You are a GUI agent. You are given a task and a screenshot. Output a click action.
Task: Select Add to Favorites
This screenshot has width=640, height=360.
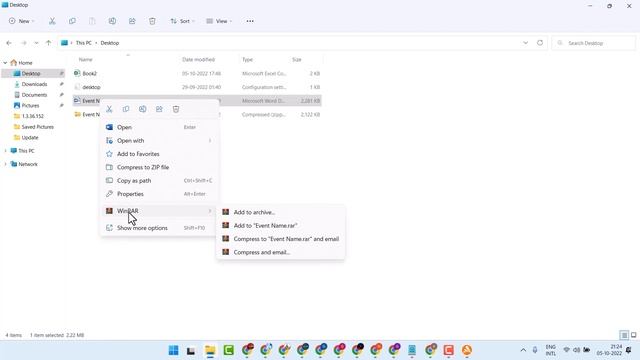pos(159,154)
